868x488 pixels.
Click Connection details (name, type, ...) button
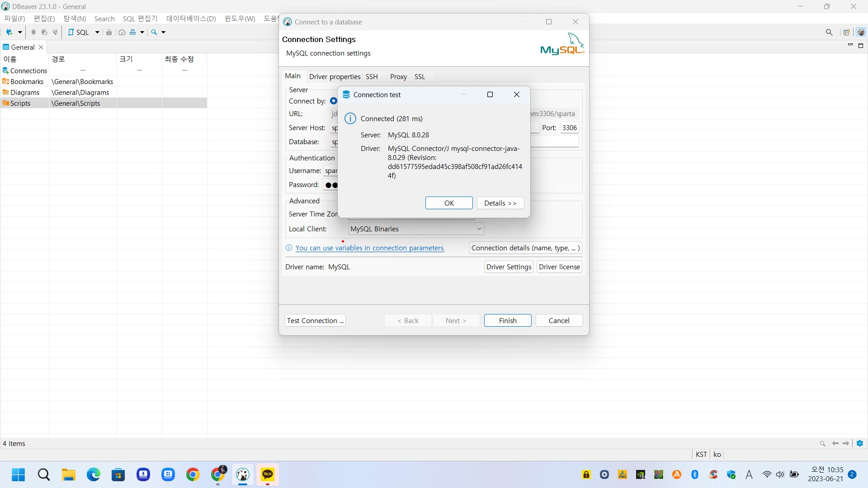525,248
